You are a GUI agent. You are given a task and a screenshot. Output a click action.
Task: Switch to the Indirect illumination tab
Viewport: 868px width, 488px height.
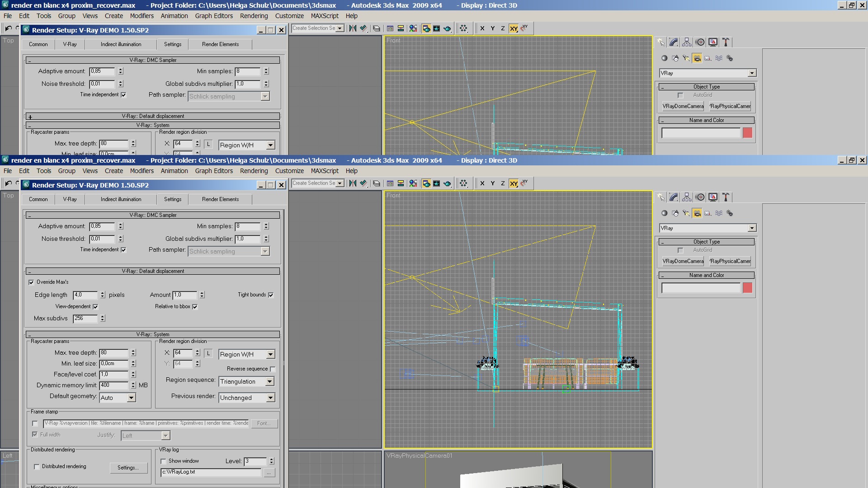[121, 199]
